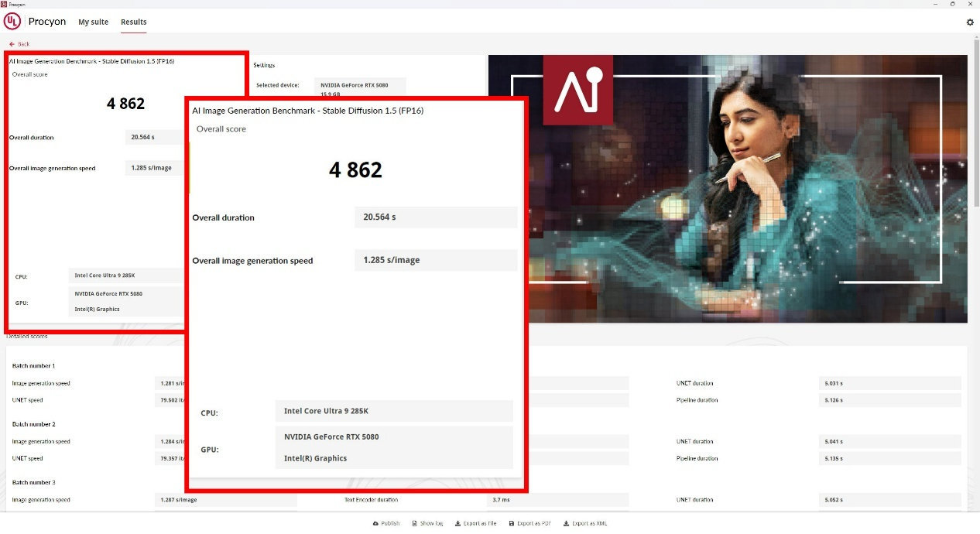Click the 5.052 s UNET duration value
The width and height of the screenshot is (980, 534).
[890, 500]
